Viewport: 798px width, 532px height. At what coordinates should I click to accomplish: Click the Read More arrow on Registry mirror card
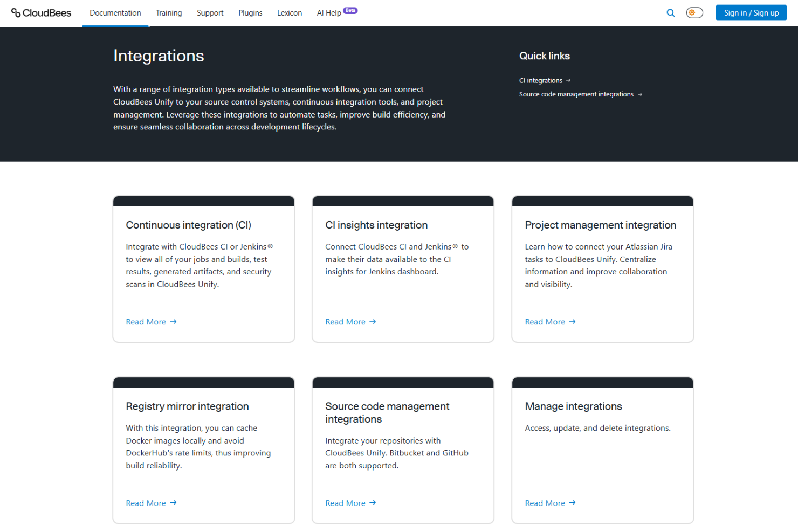173,502
